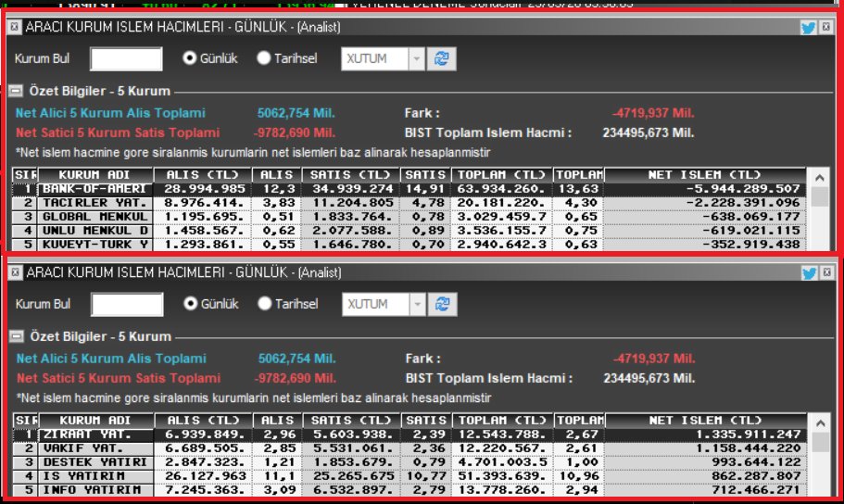Open the XUTUM dropdown in the upper window

[417, 58]
